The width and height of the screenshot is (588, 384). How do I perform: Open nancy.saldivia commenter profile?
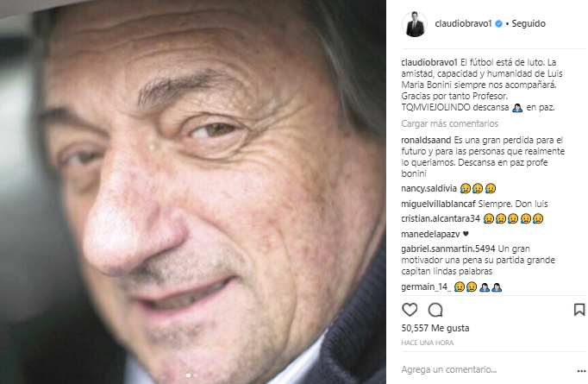click(x=429, y=188)
